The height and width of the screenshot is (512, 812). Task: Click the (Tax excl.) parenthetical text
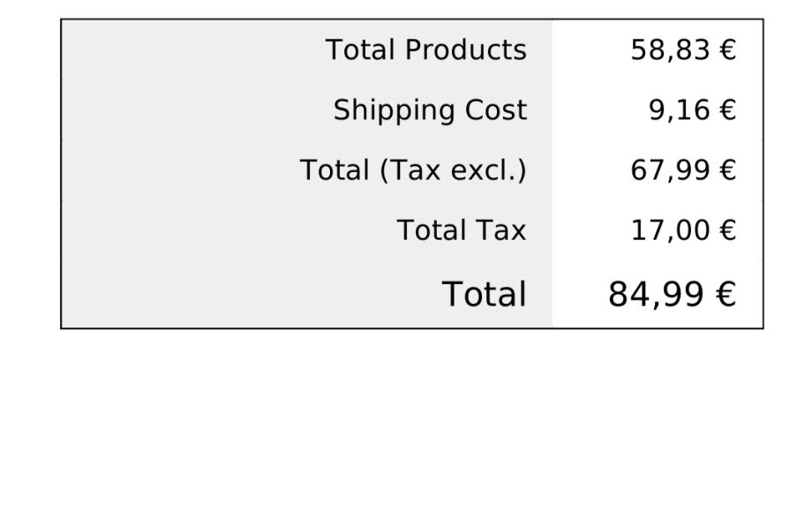453,169
